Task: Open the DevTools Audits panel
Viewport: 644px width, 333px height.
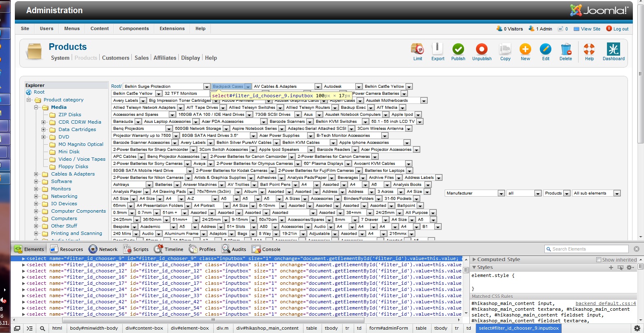Action: pyautogui.click(x=234, y=249)
